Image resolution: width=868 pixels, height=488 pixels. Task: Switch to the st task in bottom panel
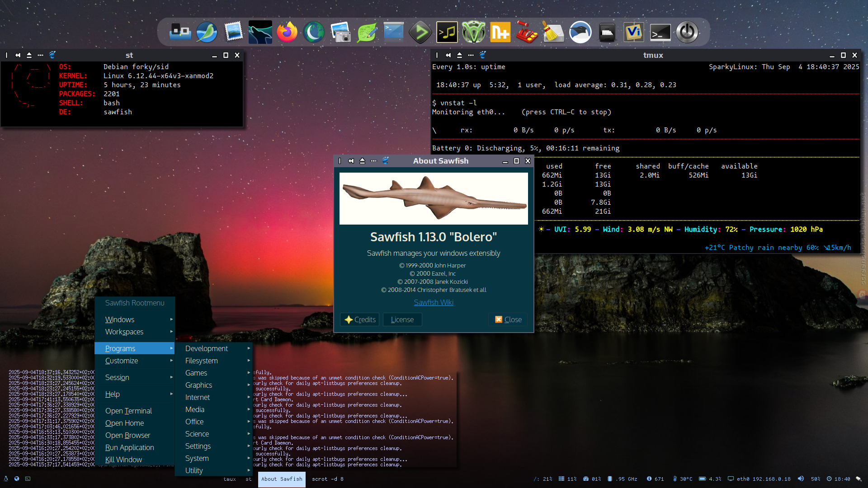point(249,479)
